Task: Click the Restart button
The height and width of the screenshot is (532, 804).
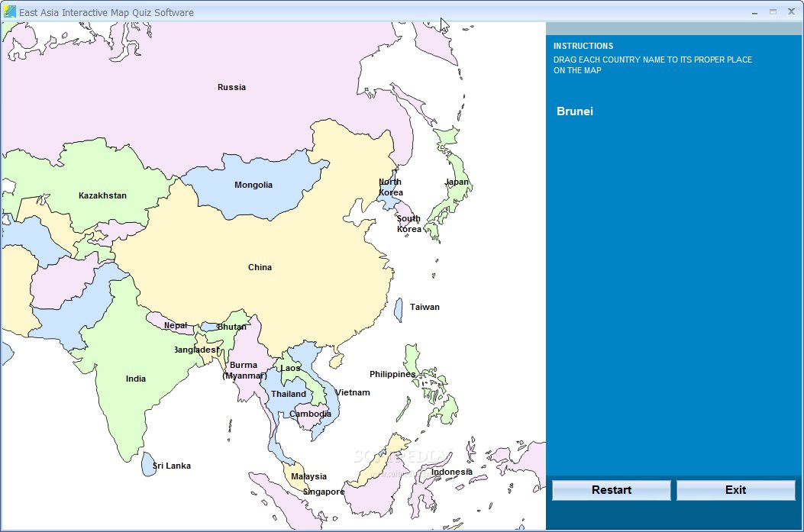Action: [611, 490]
